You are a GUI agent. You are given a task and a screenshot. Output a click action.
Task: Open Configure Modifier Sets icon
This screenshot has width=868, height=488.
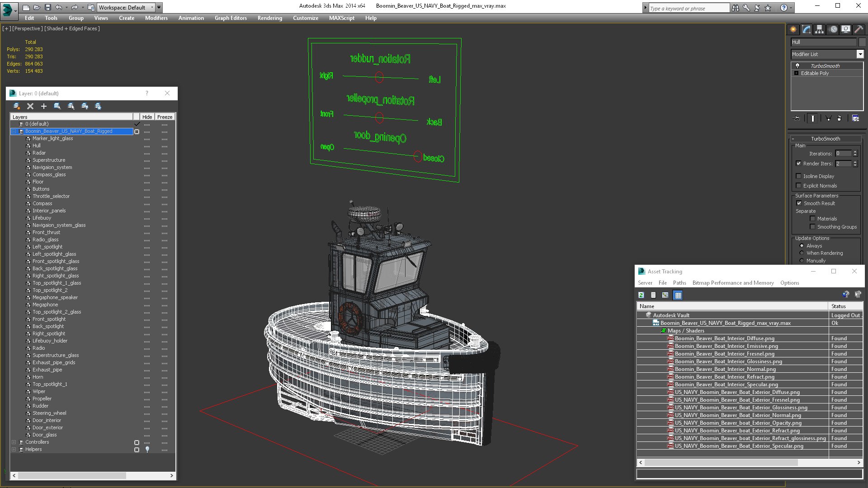(x=855, y=118)
